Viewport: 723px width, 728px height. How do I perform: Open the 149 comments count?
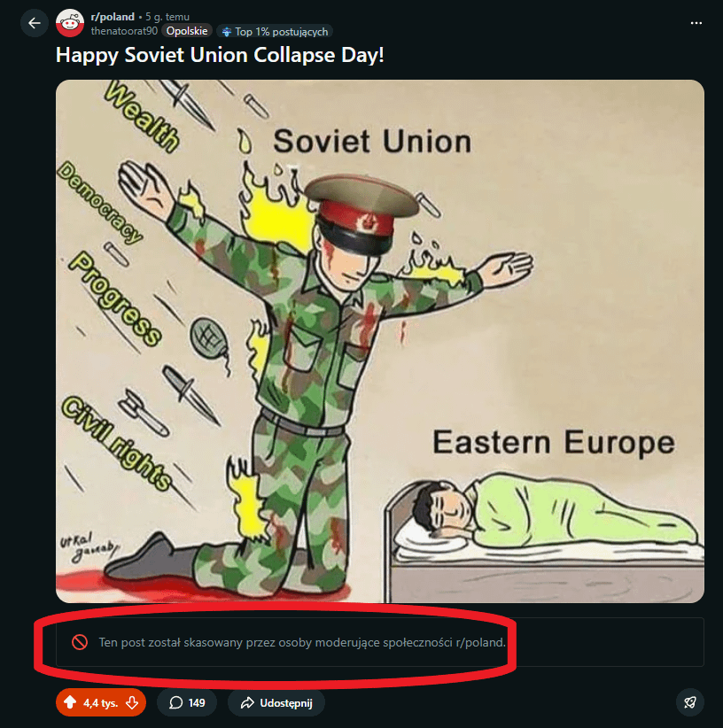pos(197,703)
